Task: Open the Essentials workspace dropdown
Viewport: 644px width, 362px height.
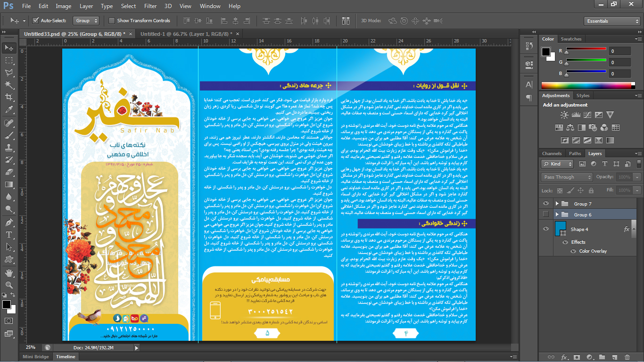Action: pyautogui.click(x=612, y=21)
